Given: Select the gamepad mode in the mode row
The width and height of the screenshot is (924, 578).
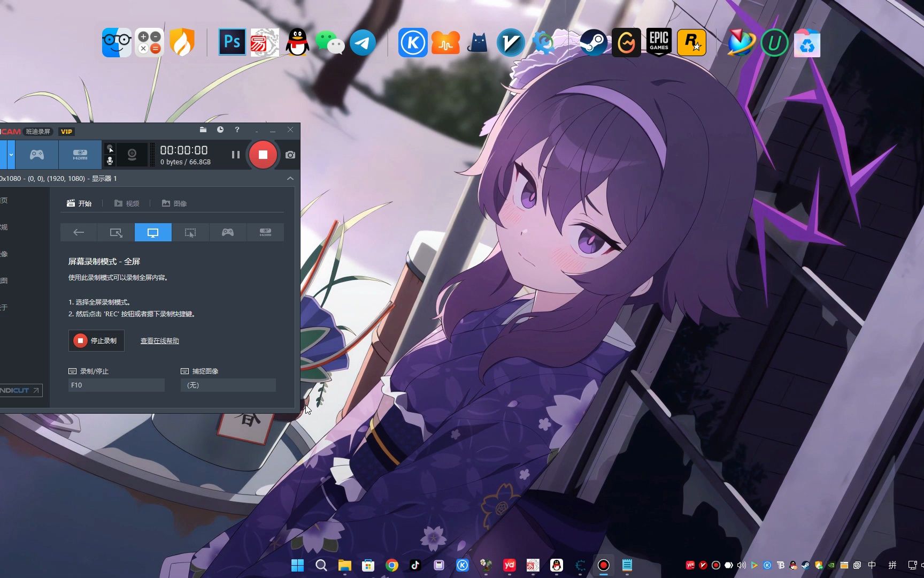Looking at the screenshot, I should (228, 232).
